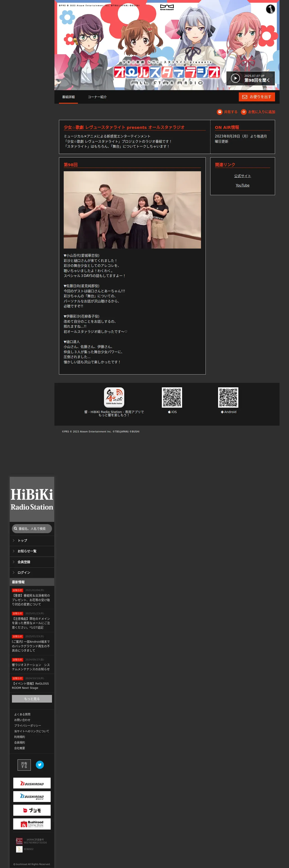Play episode 98 with the play icon
Viewport: 289px width, 868px height.
pyautogui.click(x=235, y=78)
